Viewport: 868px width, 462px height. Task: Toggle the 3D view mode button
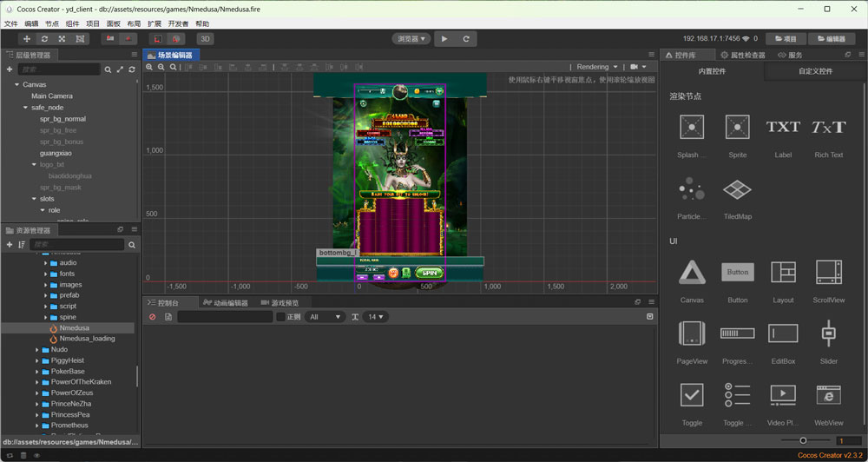coord(205,39)
